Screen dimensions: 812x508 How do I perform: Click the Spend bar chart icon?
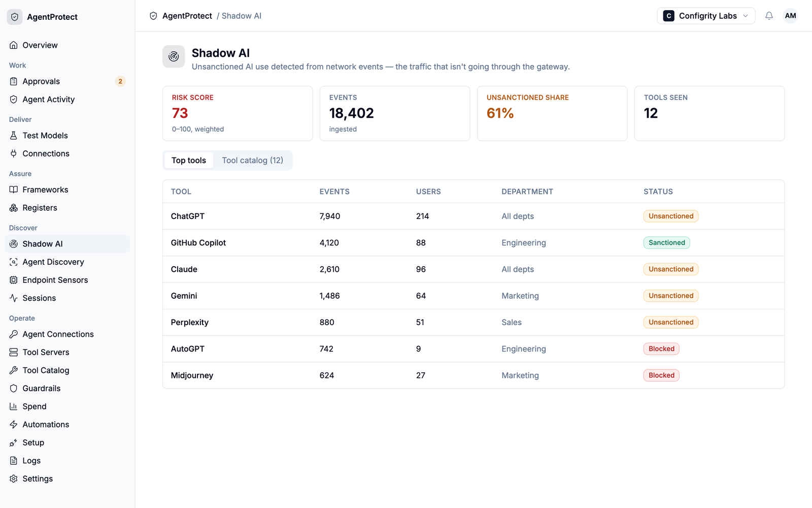[x=14, y=406]
